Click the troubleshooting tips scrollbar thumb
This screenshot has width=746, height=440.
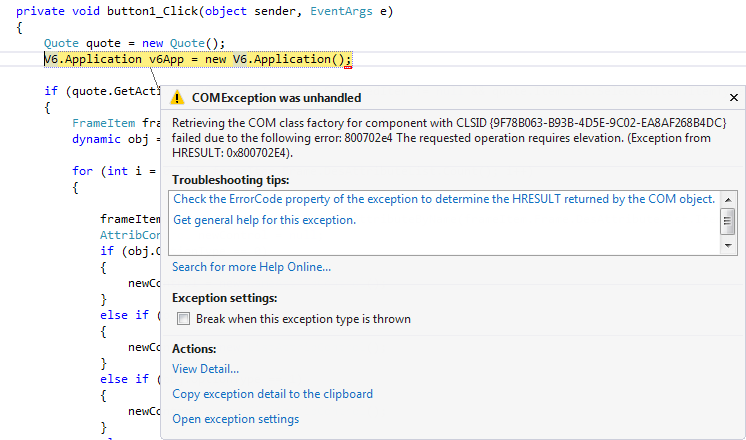[x=727, y=221]
